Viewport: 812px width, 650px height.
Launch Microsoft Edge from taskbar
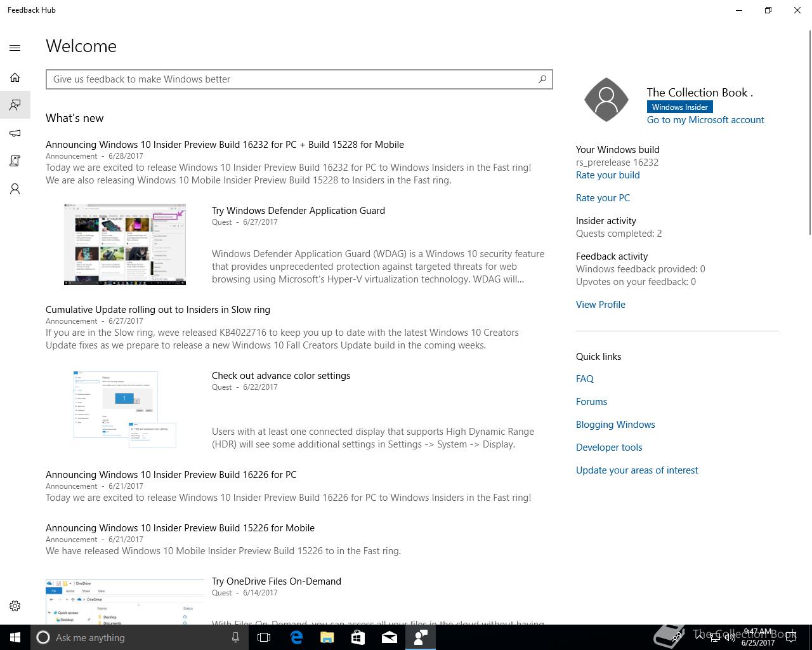pyautogui.click(x=296, y=637)
